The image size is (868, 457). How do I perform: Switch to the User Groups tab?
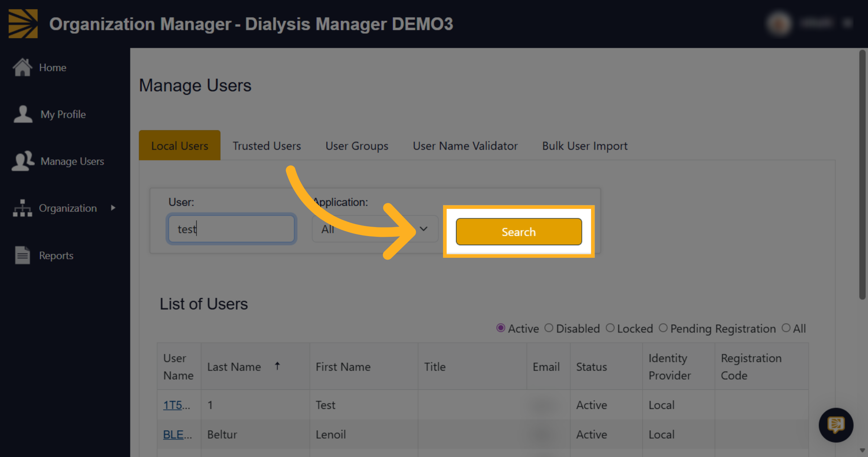pos(357,146)
